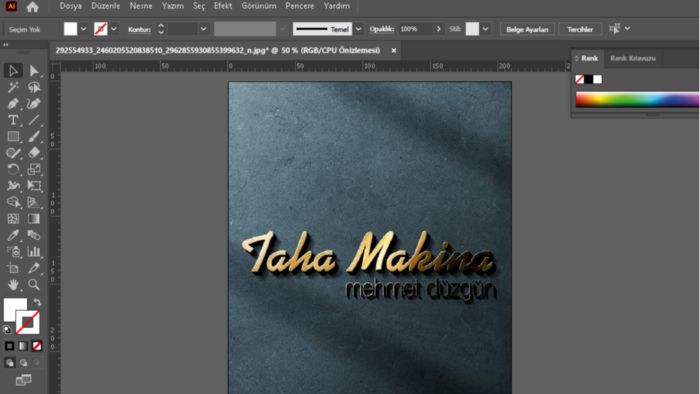The image size is (700, 394).
Task: Set Gradient mode in toolbar
Action: coord(23,346)
